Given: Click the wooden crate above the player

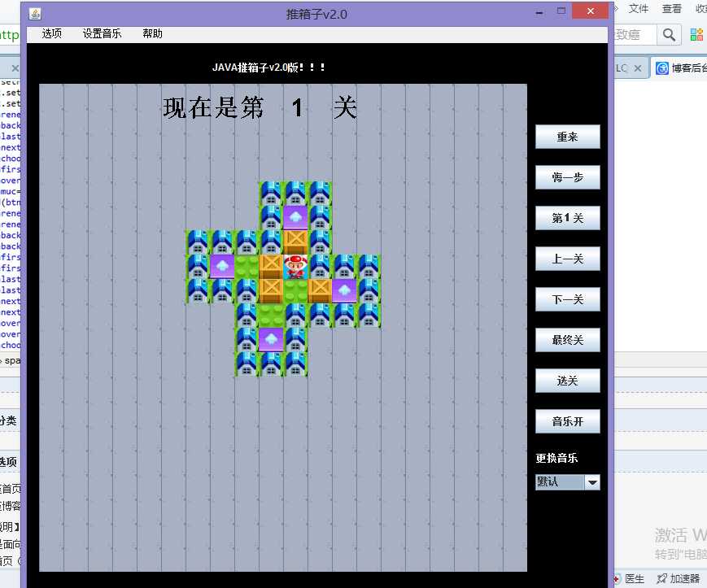Looking at the screenshot, I should click(295, 242).
